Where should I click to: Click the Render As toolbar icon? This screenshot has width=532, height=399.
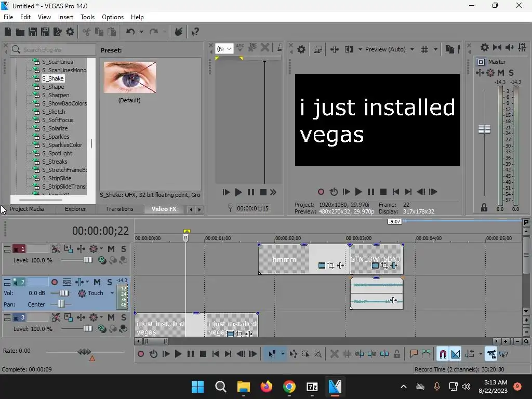pos(58,32)
